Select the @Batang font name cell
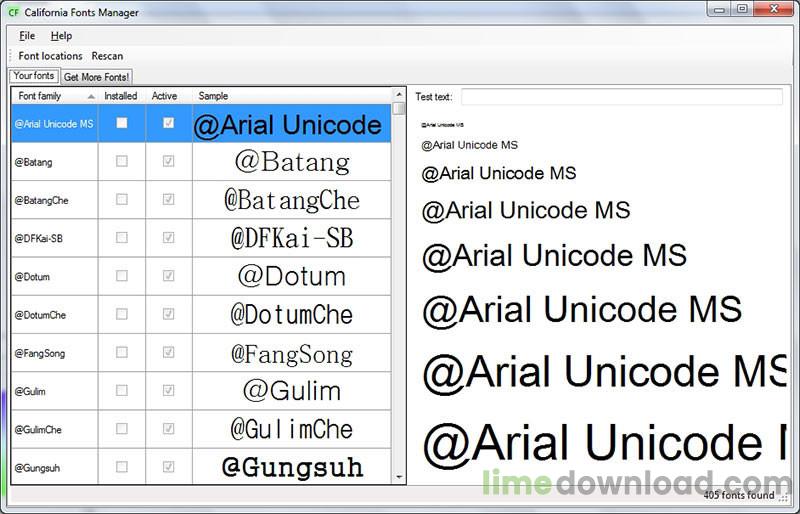The width and height of the screenshot is (800, 514). point(55,162)
